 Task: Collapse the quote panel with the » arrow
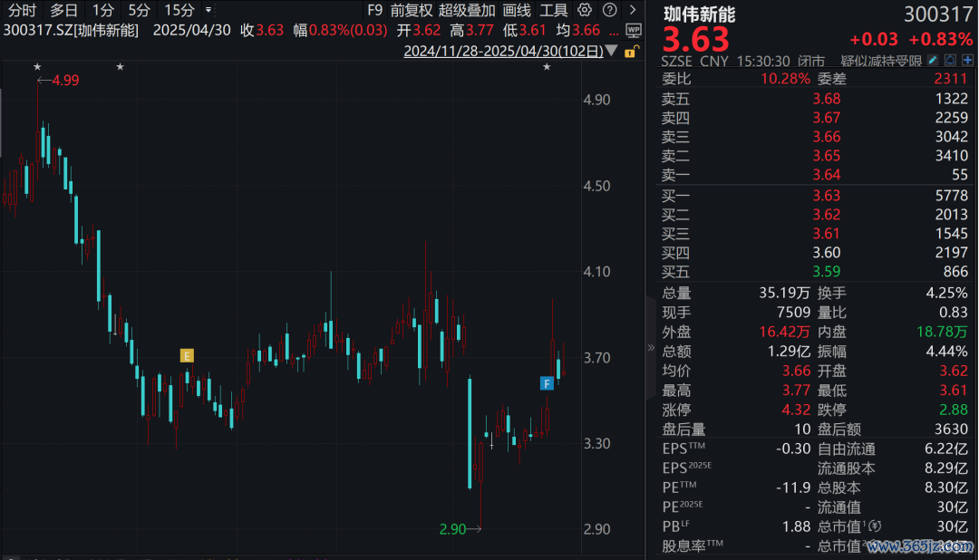tap(651, 347)
